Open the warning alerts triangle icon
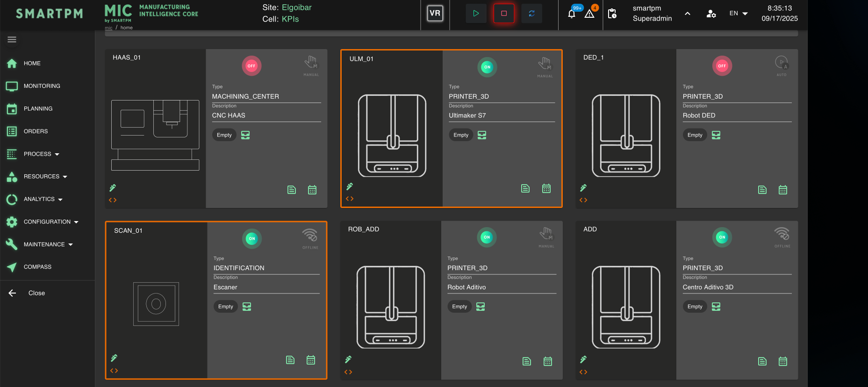The height and width of the screenshot is (387, 868). click(590, 13)
